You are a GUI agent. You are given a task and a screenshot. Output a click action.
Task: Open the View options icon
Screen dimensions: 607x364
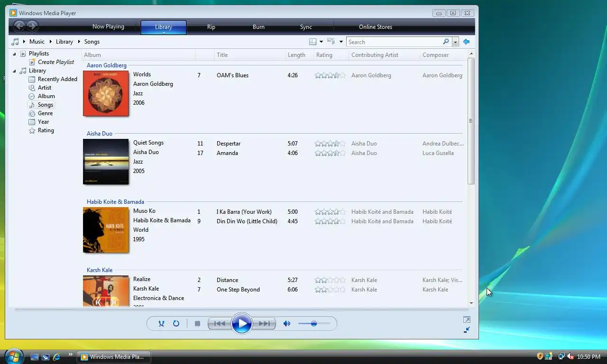pos(331,42)
